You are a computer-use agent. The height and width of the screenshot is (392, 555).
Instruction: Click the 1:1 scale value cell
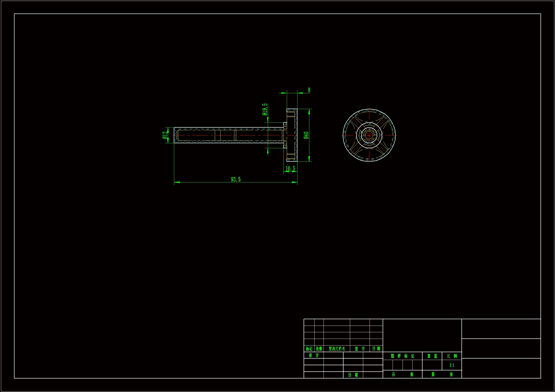coord(452,365)
